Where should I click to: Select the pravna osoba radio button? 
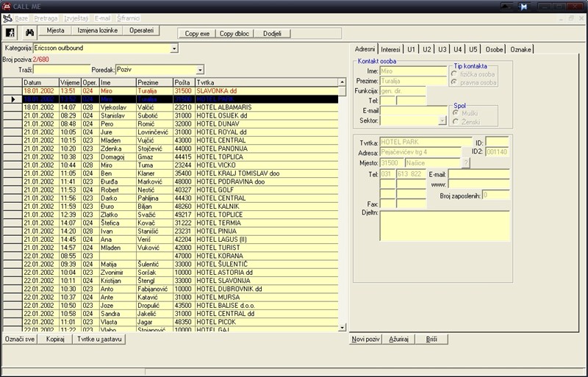click(454, 82)
